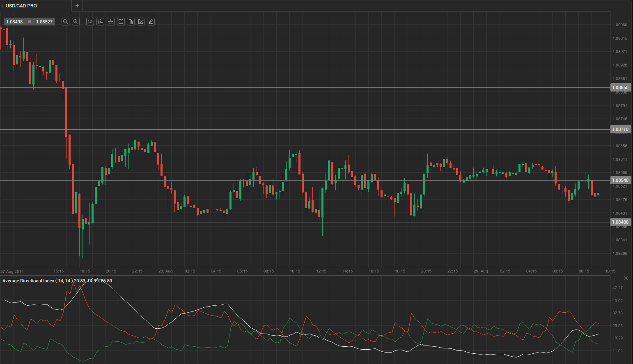Select the eraser tool icon

151,22
